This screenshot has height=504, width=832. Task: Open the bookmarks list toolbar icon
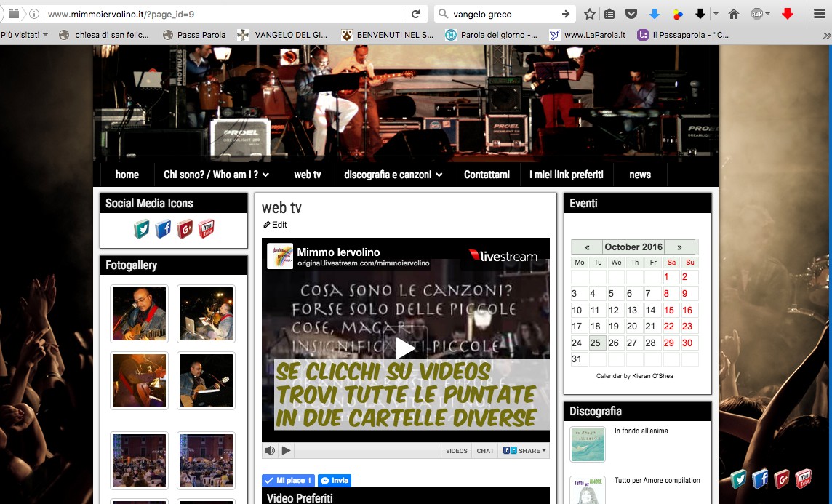(x=609, y=15)
